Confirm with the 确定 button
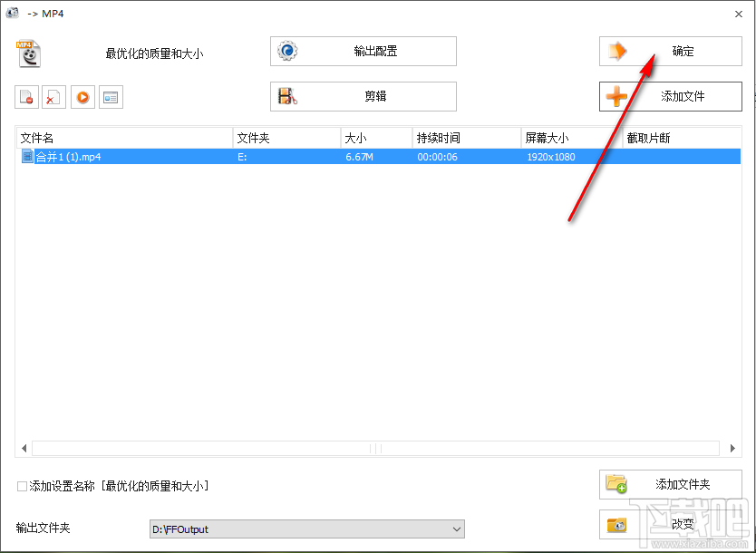Screen dimensions: 756x553 tap(670, 51)
